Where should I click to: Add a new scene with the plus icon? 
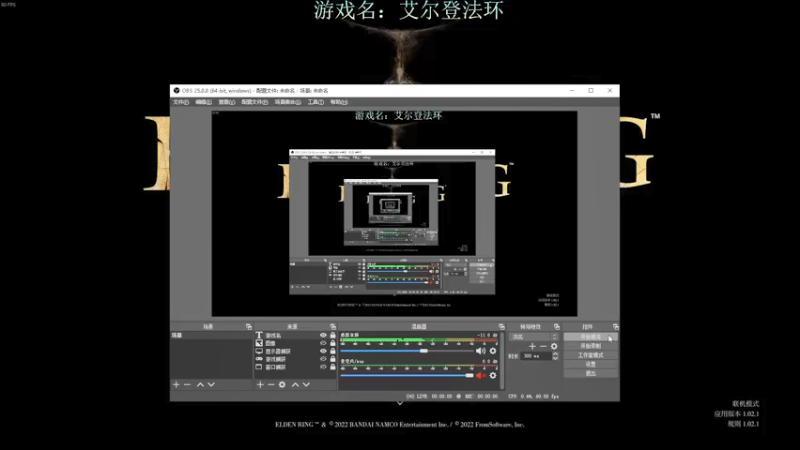pos(177,385)
